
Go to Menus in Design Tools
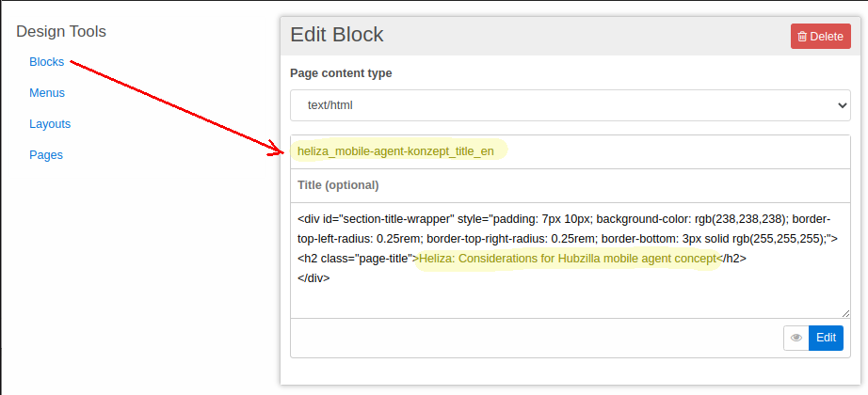tap(47, 93)
